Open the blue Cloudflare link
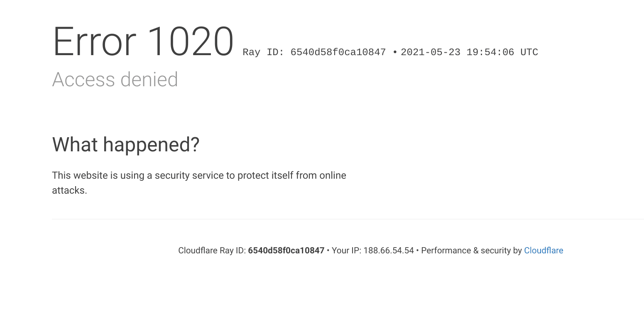 coord(544,250)
